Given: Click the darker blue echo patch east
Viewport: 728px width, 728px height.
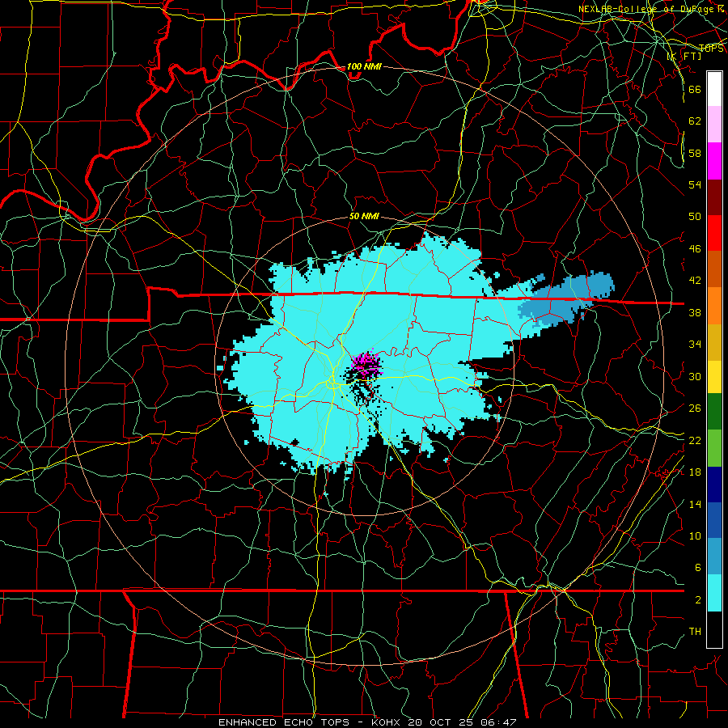Looking at the screenshot, I should [567, 298].
